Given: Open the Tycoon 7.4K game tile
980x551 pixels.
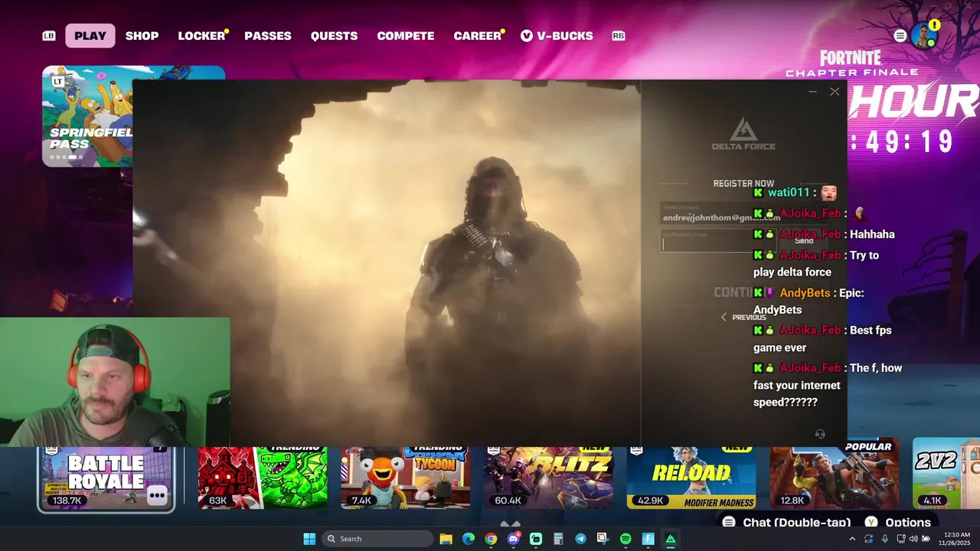Looking at the screenshot, I should pos(406,478).
